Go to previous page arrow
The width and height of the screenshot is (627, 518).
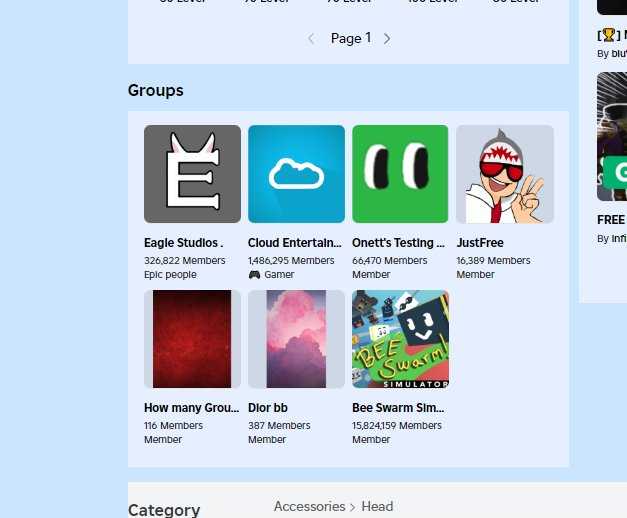coord(311,39)
